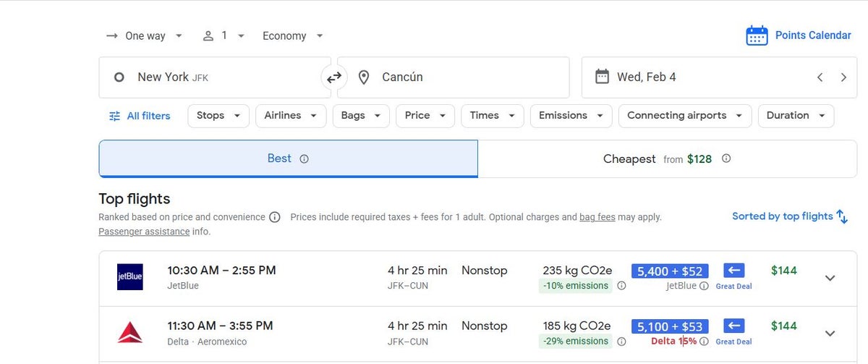
Task: Click info icon next to Best tab
Action: tap(304, 159)
